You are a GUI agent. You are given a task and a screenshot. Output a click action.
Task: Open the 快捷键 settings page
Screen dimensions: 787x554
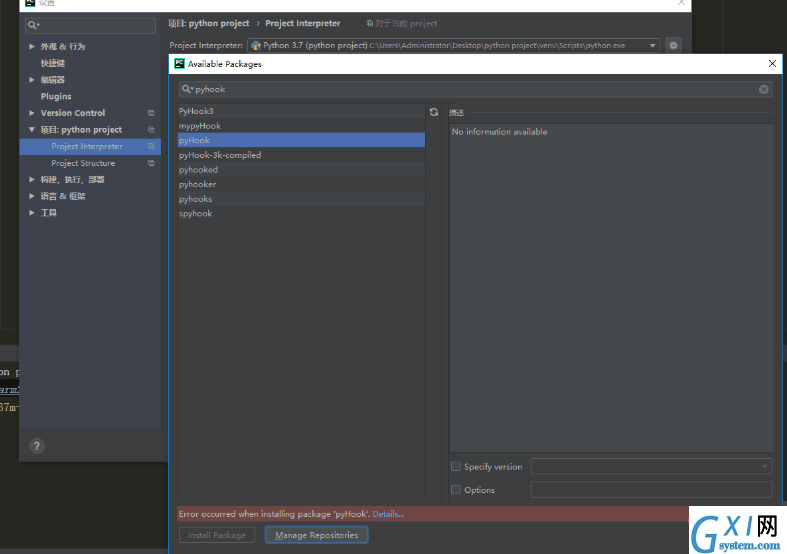point(53,63)
